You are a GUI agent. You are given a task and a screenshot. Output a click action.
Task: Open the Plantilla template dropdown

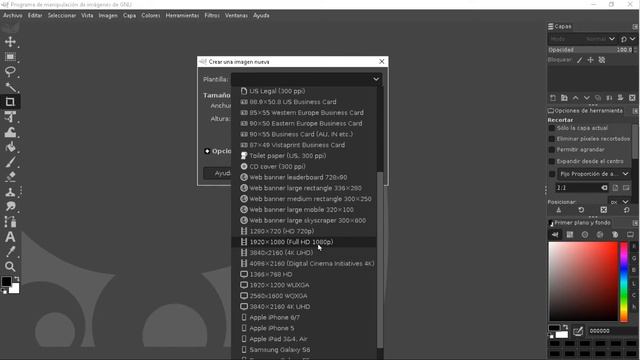click(x=307, y=79)
